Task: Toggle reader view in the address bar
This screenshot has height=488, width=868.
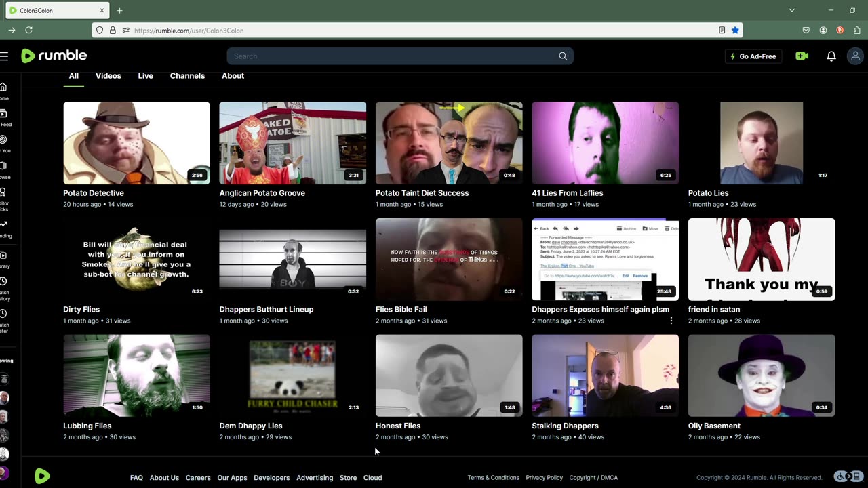Action: tap(722, 30)
